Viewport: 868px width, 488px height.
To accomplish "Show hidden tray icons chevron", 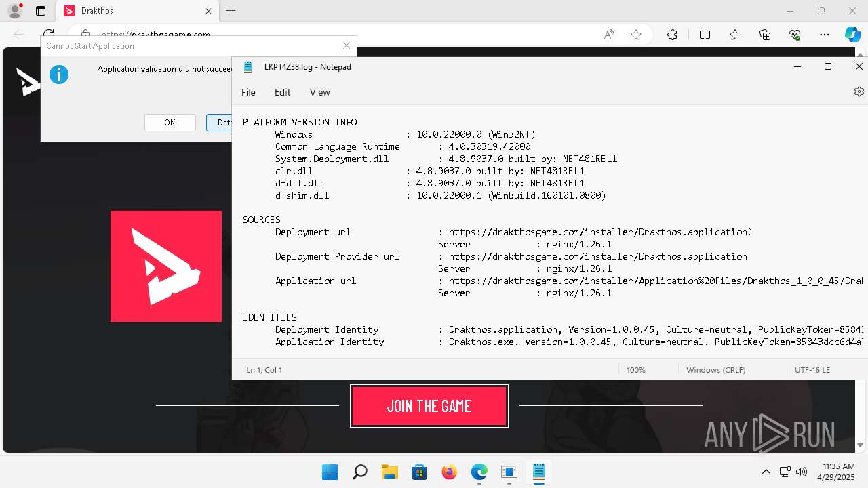I will coord(766,472).
